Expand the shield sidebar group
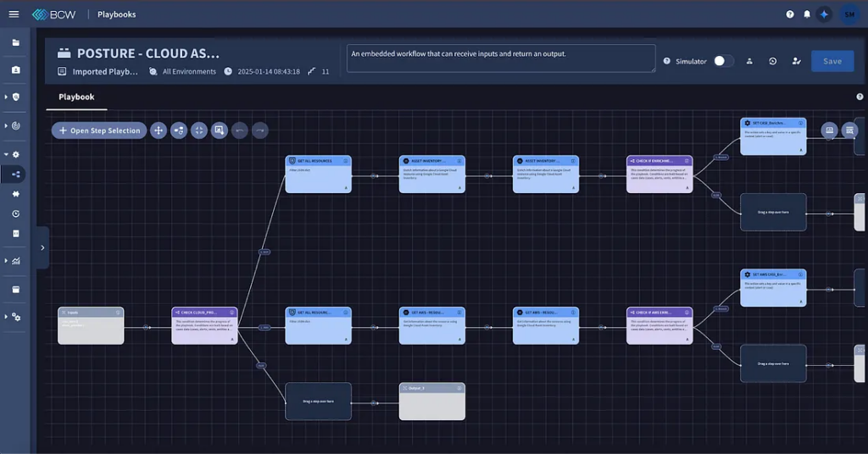The image size is (868, 454). 6,97
